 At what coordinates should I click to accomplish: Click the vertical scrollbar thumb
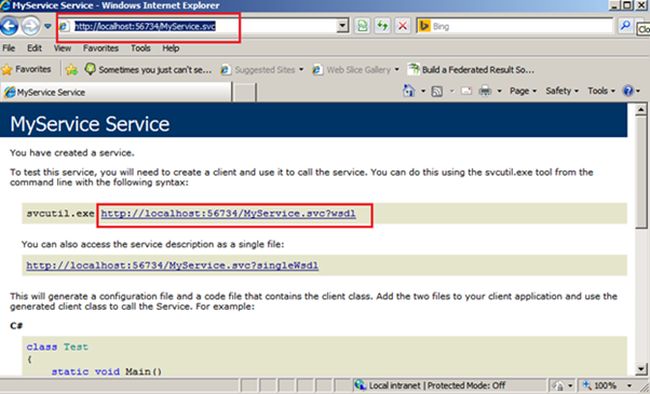641,172
